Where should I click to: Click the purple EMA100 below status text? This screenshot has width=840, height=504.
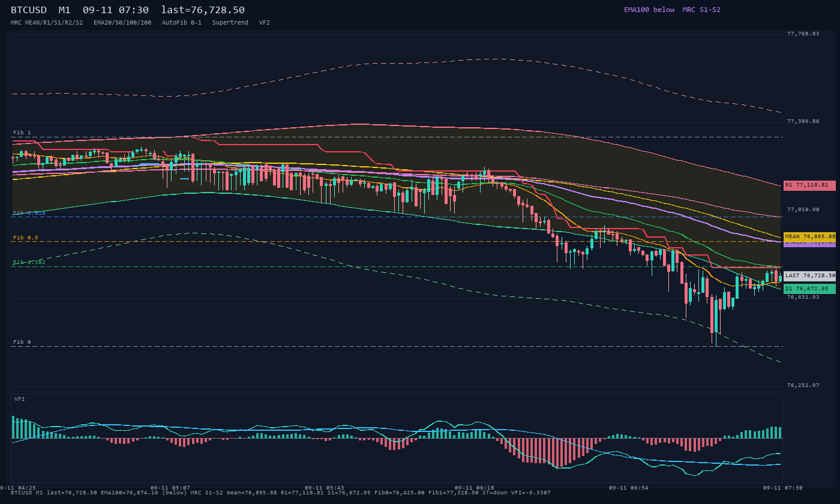(649, 10)
